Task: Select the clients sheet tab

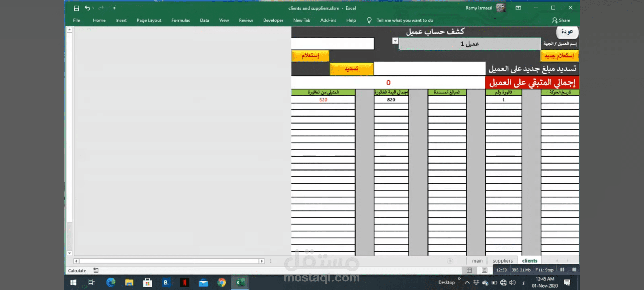Action: (x=530, y=261)
